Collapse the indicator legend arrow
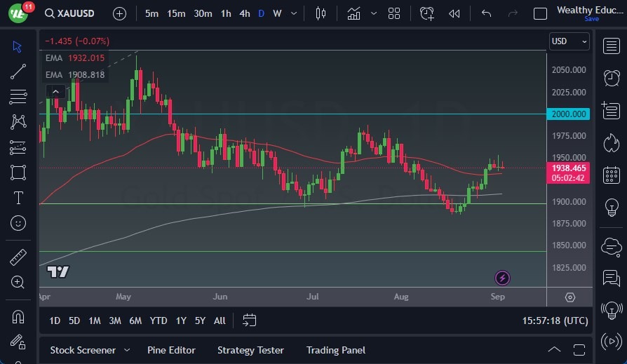This screenshot has height=364, width=627. 55,91
